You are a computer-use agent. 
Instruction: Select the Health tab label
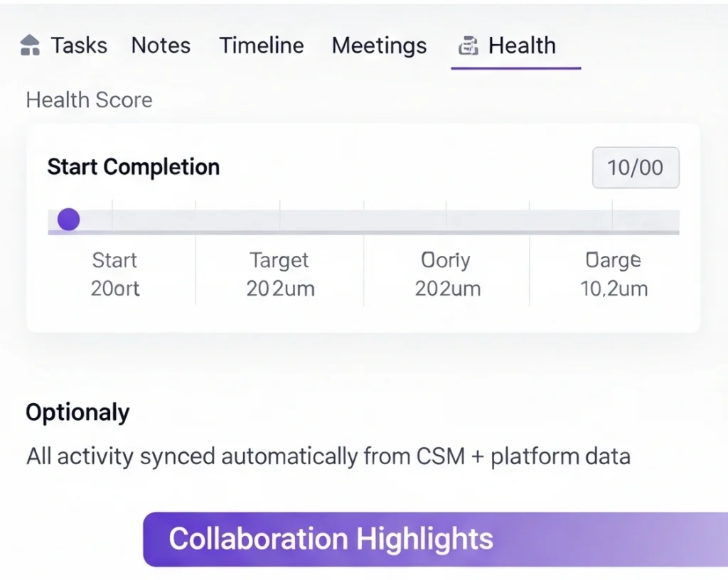(522, 46)
